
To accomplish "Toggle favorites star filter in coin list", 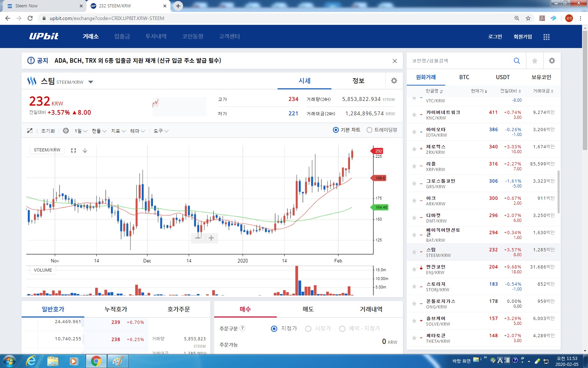I will pos(534,61).
